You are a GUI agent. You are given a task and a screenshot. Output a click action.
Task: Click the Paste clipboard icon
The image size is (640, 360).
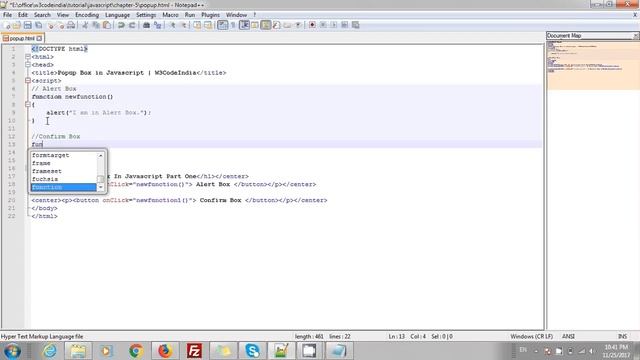(107, 25)
